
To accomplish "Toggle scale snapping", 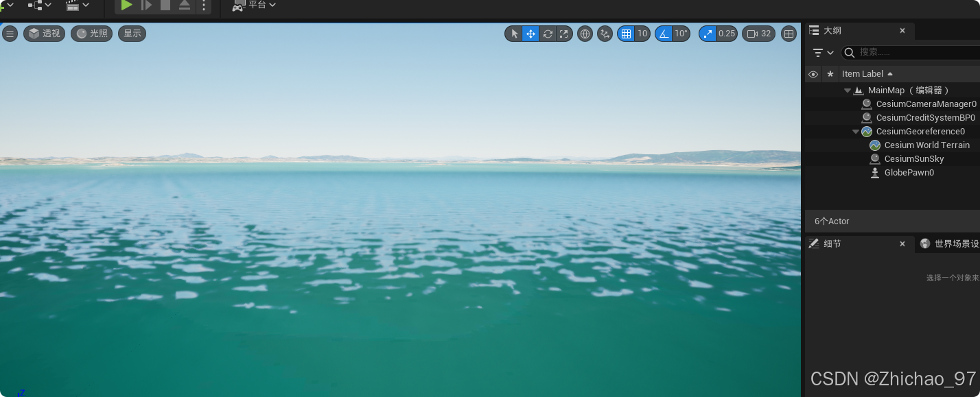I will (708, 34).
